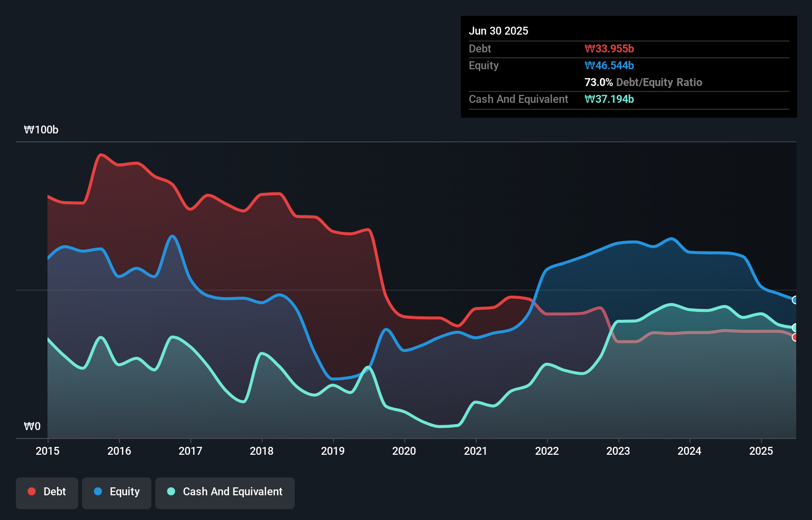Expand the Jun 30 2025 tooltip header
Screen dimensions: 812x520
click(x=499, y=31)
